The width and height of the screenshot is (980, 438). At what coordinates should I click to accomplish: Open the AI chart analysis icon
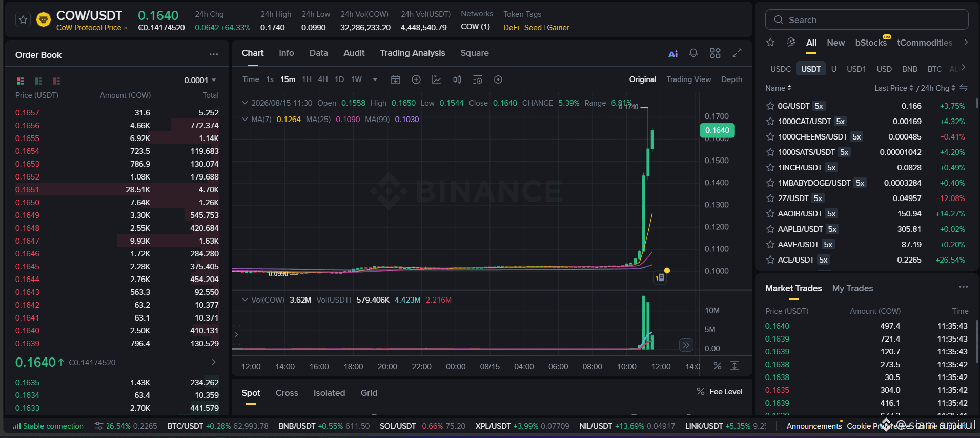pos(673,53)
